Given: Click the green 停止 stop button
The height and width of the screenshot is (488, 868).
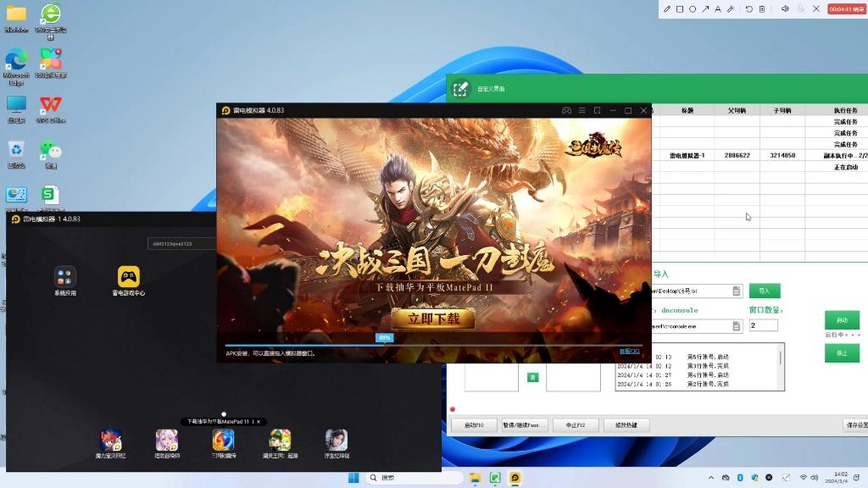Looking at the screenshot, I should pos(842,353).
